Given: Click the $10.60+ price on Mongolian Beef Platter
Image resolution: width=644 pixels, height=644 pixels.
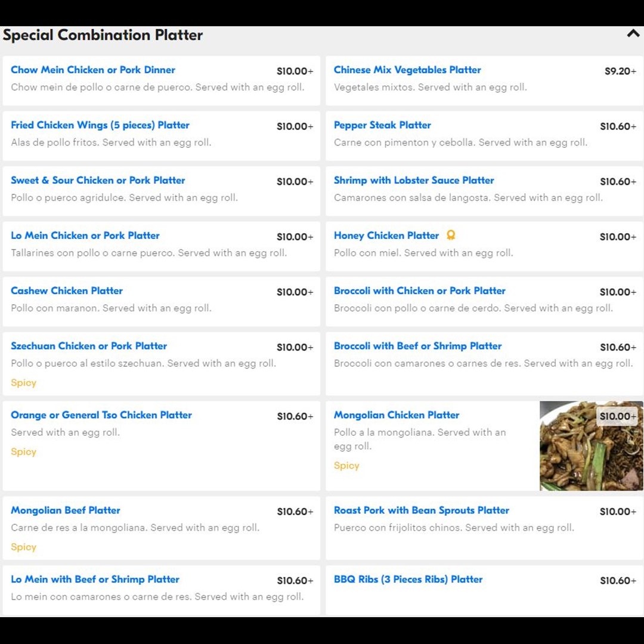Looking at the screenshot, I should point(295,512).
